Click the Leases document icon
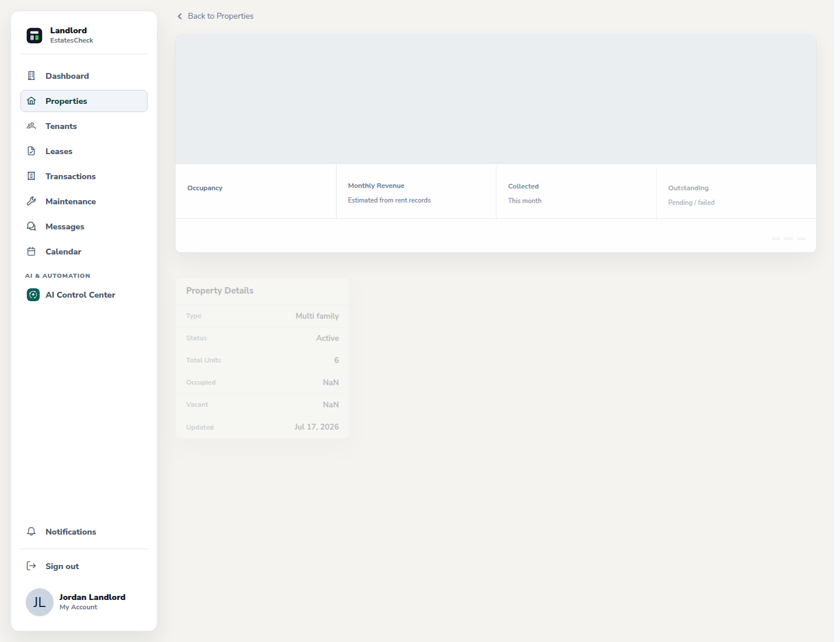Image resolution: width=840 pixels, height=642 pixels. 32,151
